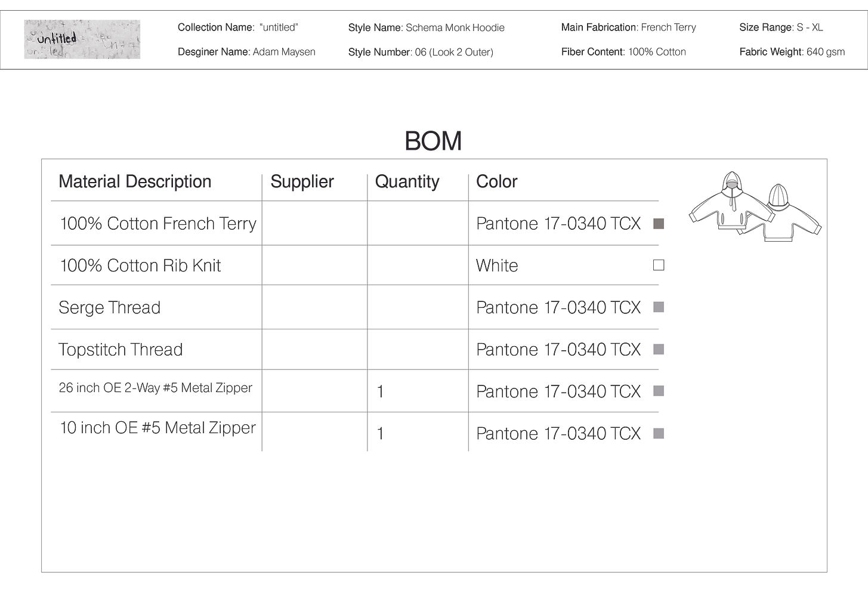
Task: Select the 100% Cotton Rib Knit cell
Action: coord(140,266)
